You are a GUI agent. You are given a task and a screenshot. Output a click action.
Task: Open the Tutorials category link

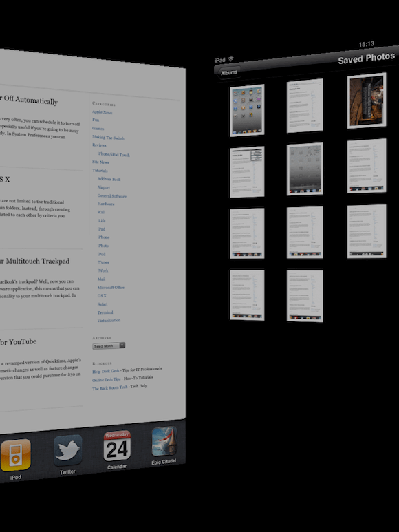[x=100, y=170]
